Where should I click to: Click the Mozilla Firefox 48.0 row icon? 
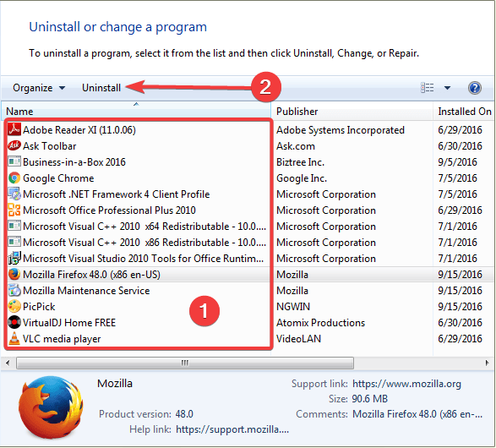click(x=14, y=274)
